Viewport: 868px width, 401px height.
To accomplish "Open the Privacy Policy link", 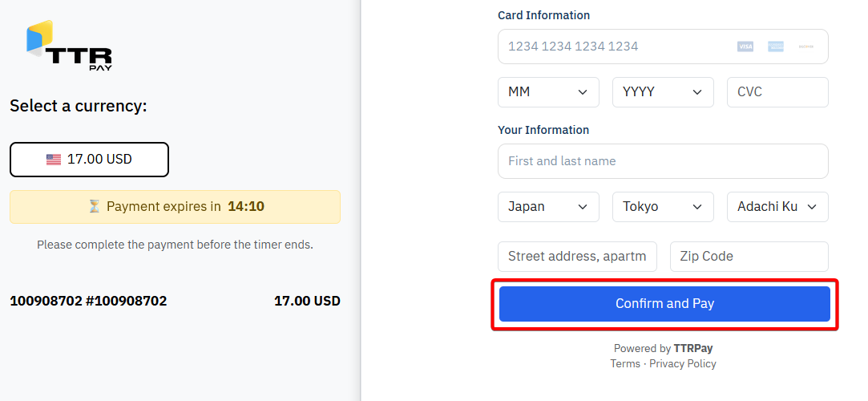I will 683,364.
